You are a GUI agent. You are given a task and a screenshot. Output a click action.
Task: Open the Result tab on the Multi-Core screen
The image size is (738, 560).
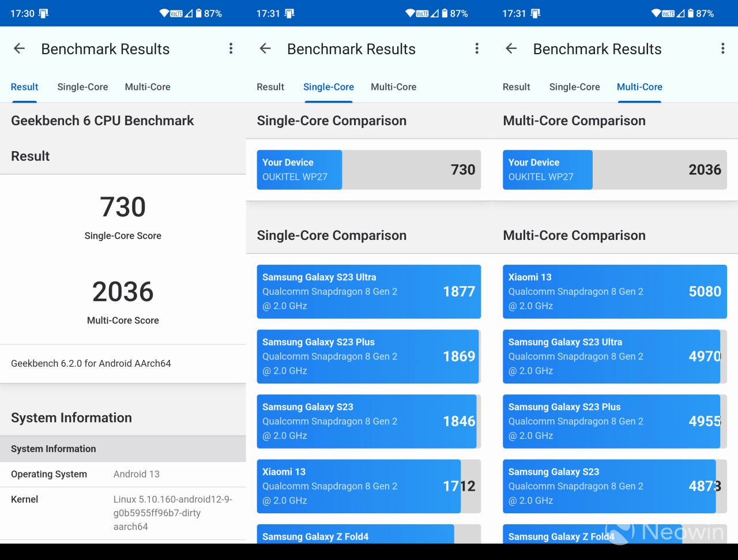point(516,87)
